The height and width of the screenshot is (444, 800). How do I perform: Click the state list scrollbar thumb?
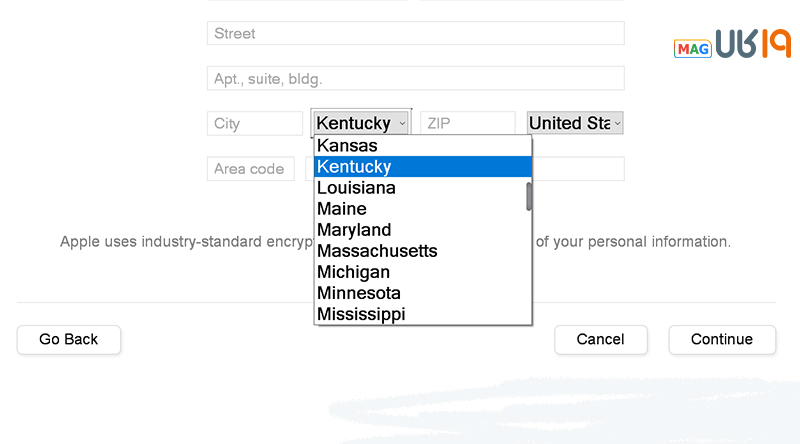pyautogui.click(x=529, y=196)
